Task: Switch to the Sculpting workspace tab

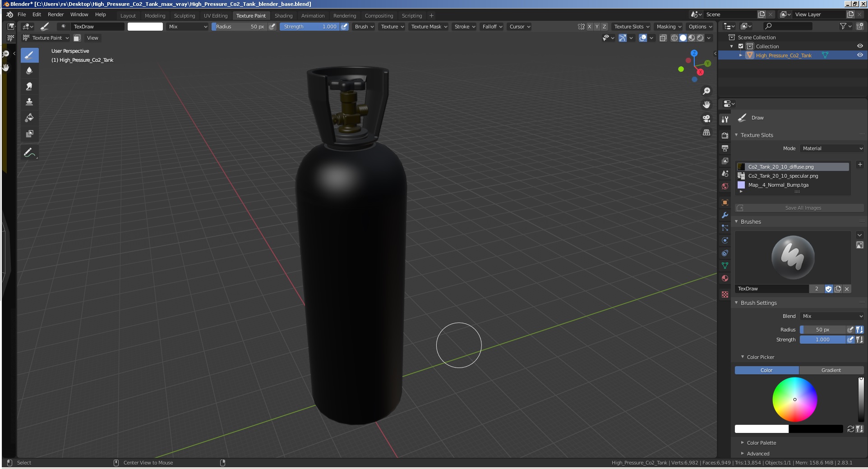Action: click(185, 16)
